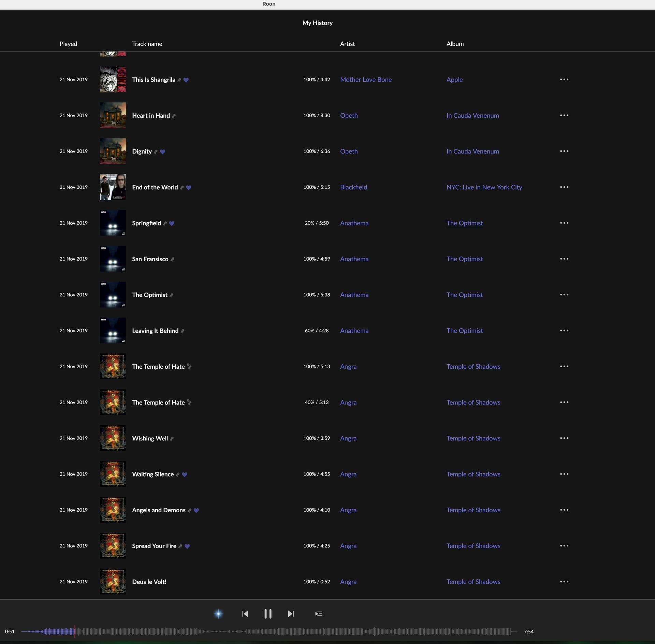Open more options for This Is Shangrila
The width and height of the screenshot is (655, 644).
(564, 79)
